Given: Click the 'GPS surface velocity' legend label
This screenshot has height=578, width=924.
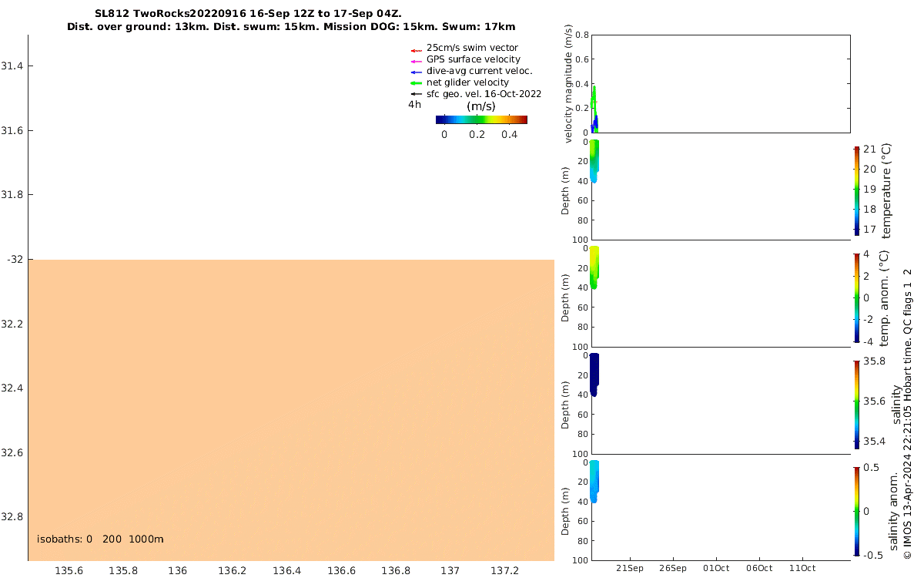Looking at the screenshot, I should click(474, 59).
